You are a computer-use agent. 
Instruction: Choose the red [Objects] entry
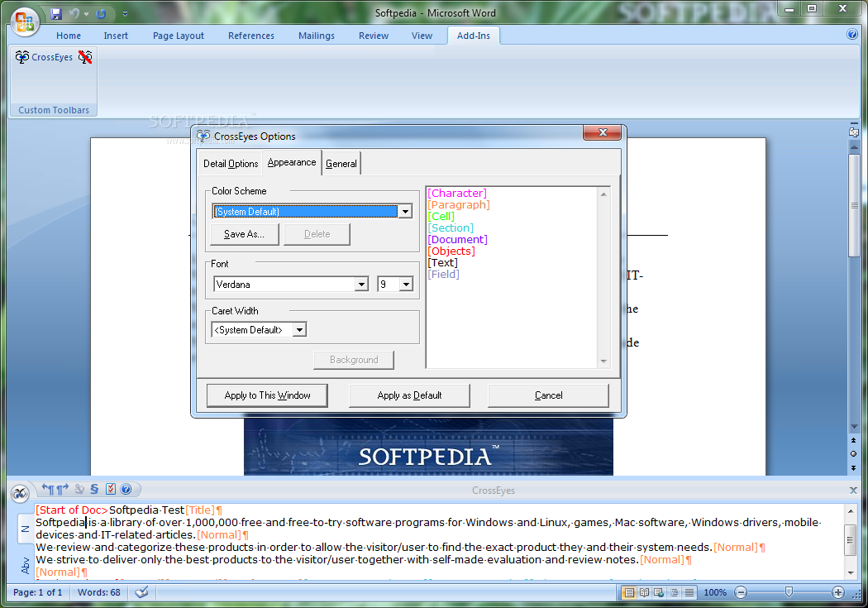[x=451, y=251]
